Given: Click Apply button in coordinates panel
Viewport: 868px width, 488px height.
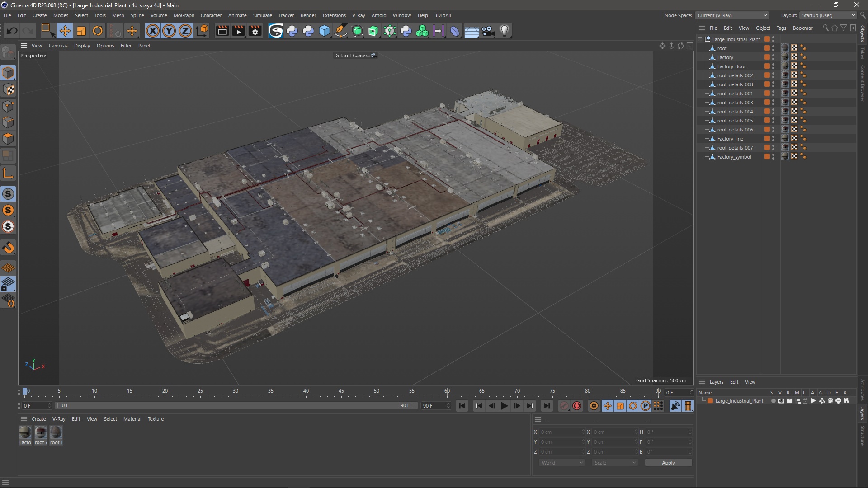Looking at the screenshot, I should (x=668, y=462).
